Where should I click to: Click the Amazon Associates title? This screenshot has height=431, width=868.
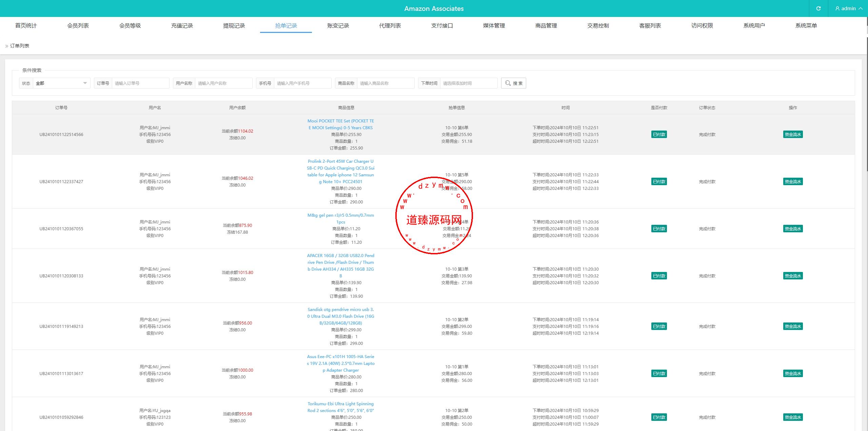(434, 8)
